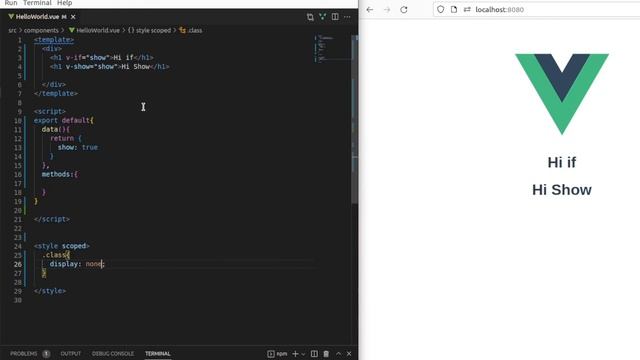Click the v-if h1 code line

(x=102, y=58)
